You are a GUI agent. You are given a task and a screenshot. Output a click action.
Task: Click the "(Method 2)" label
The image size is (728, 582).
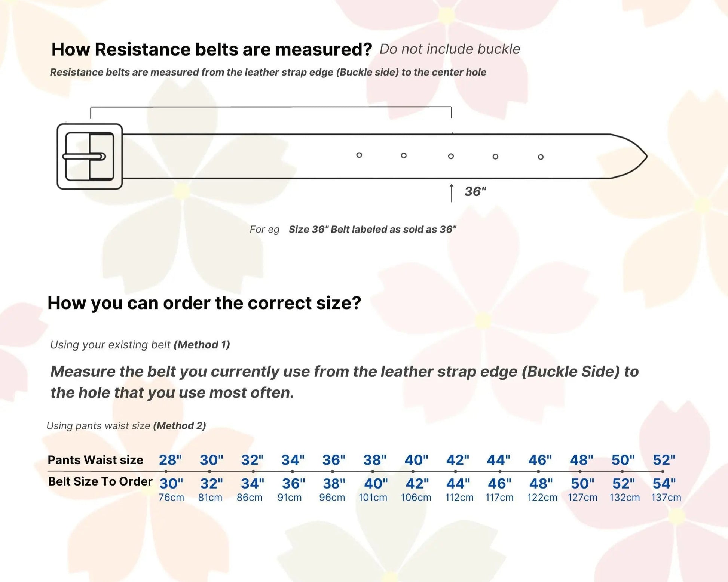(180, 426)
